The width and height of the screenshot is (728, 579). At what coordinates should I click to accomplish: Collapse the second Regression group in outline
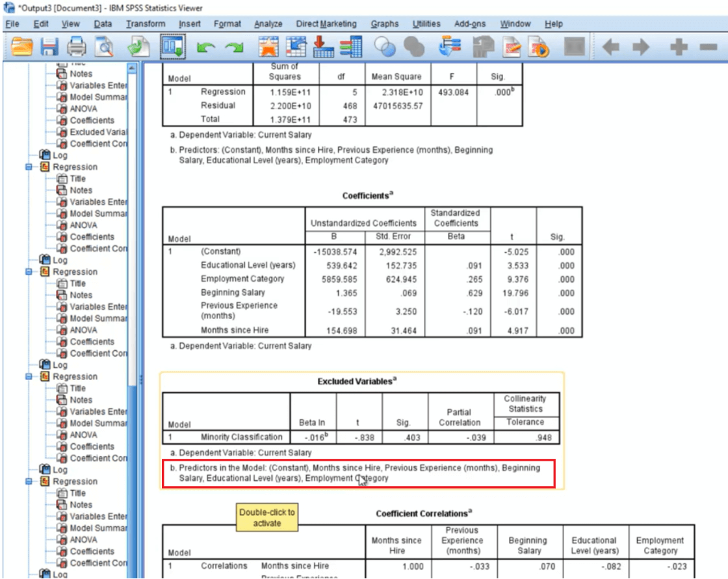(29, 272)
